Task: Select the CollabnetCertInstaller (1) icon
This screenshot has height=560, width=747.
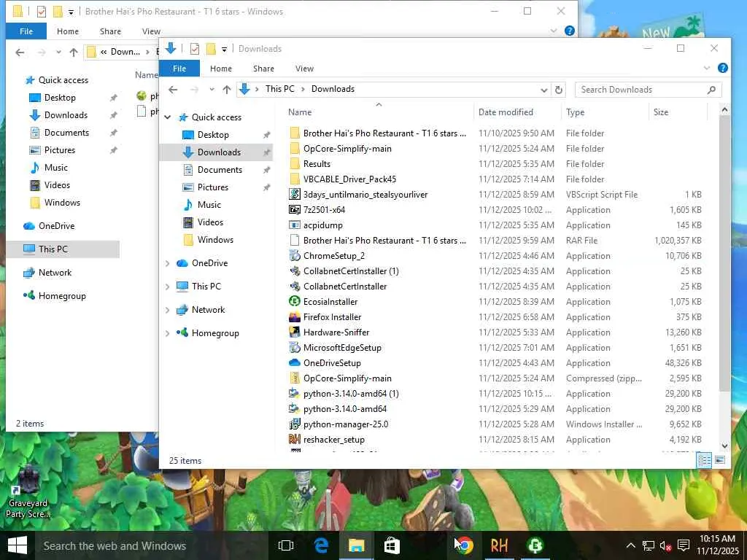Action: point(295,271)
